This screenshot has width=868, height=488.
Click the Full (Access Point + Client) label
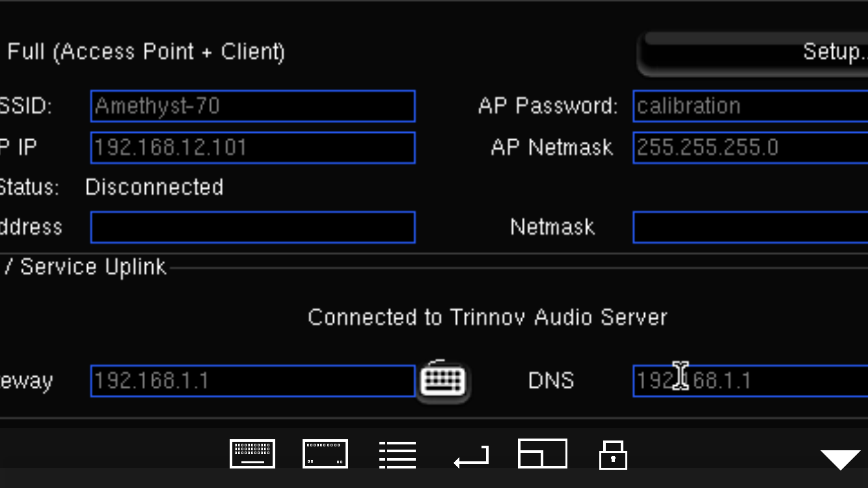pyautogui.click(x=146, y=52)
